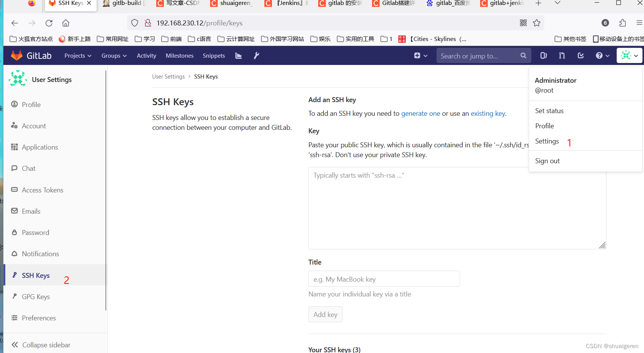This screenshot has width=644, height=353.
Task: Click Sign out in the user menu
Action: click(547, 161)
